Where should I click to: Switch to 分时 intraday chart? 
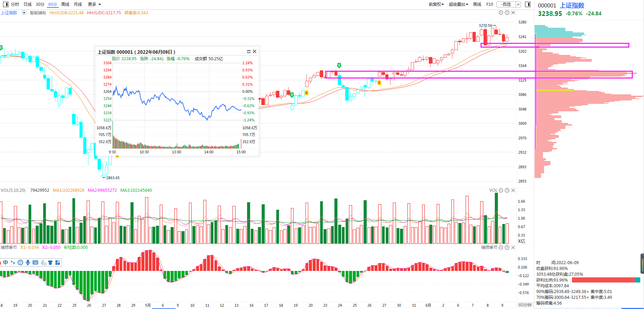point(15,4)
